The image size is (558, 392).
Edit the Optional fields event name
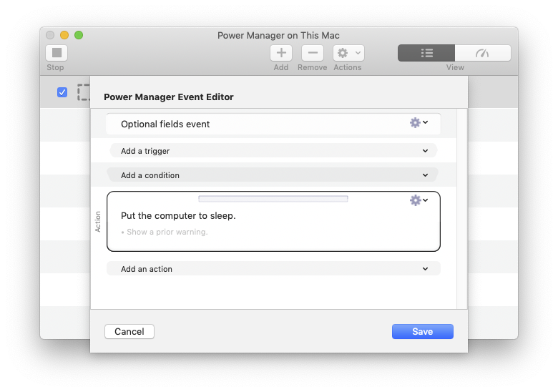pyautogui.click(x=165, y=124)
